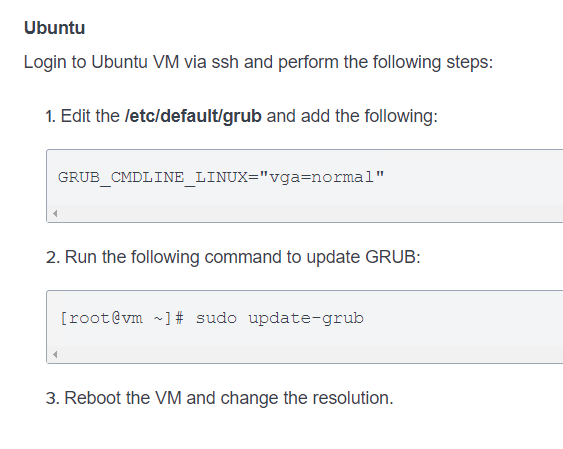Click "and add the following:" text in step 1
Image resolution: width=563 pixels, height=449 pixels.
pos(352,116)
